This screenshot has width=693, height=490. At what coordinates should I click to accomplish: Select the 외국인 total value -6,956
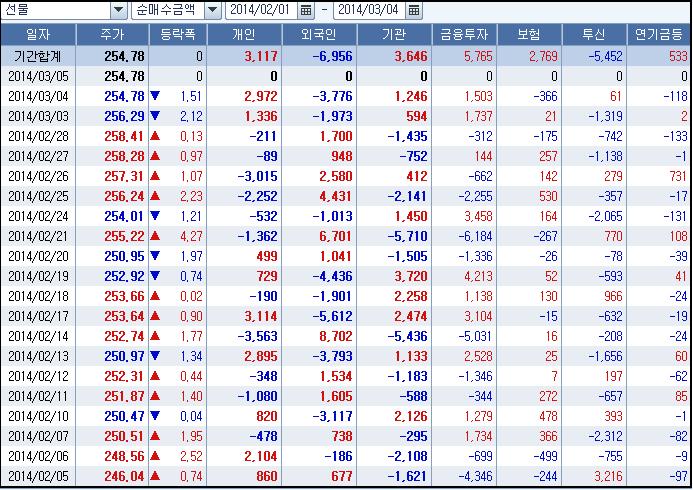(332, 56)
